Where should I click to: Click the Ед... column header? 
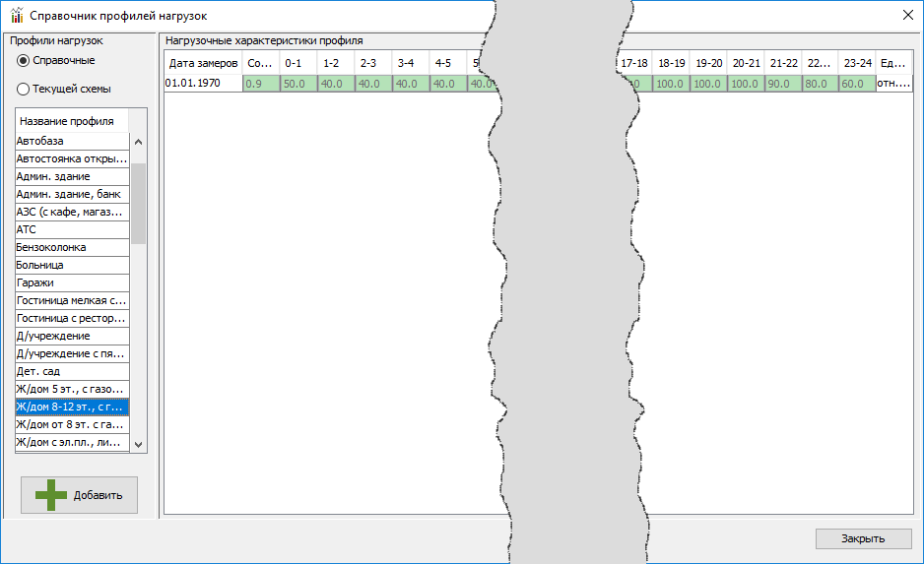pyautogui.click(x=893, y=63)
